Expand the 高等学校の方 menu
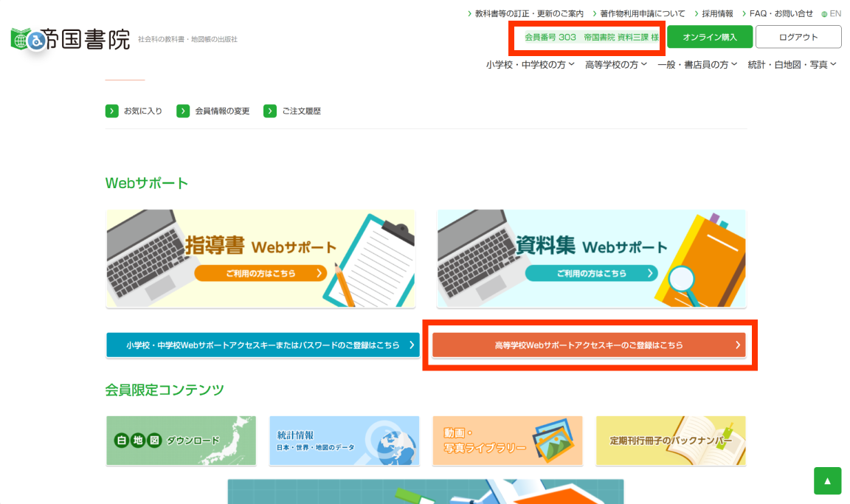This screenshot has height=504, width=850. tap(616, 64)
